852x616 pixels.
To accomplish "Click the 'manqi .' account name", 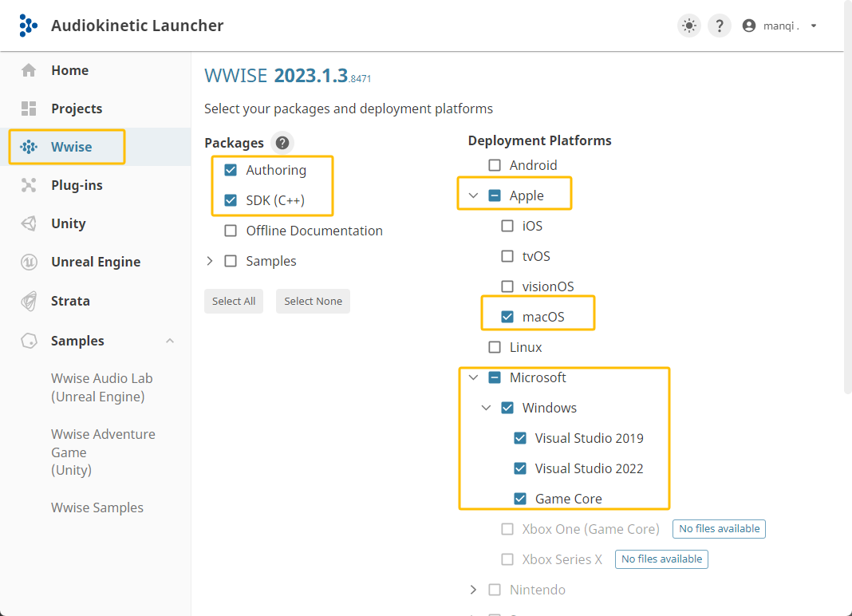I will 781,26.
